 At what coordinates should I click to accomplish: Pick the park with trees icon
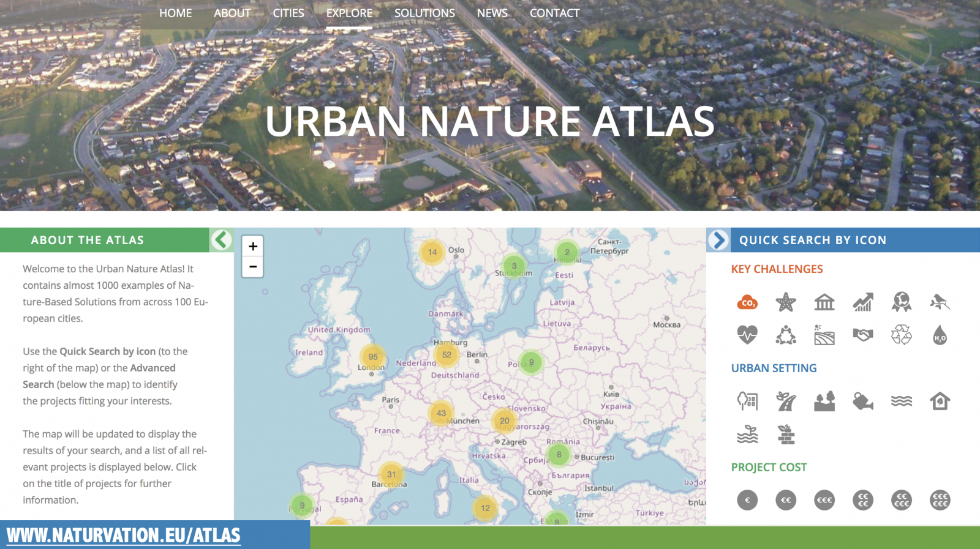pos(824,401)
